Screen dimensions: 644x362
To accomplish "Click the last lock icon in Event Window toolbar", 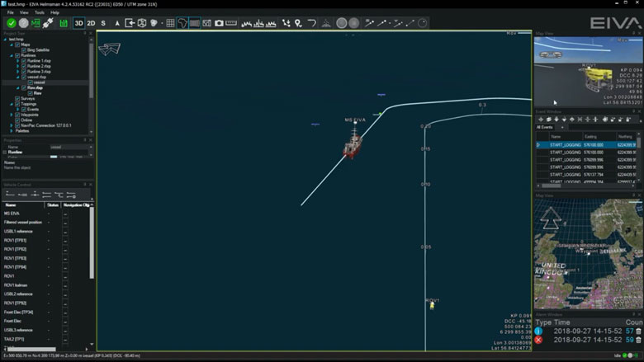I will point(628,120).
